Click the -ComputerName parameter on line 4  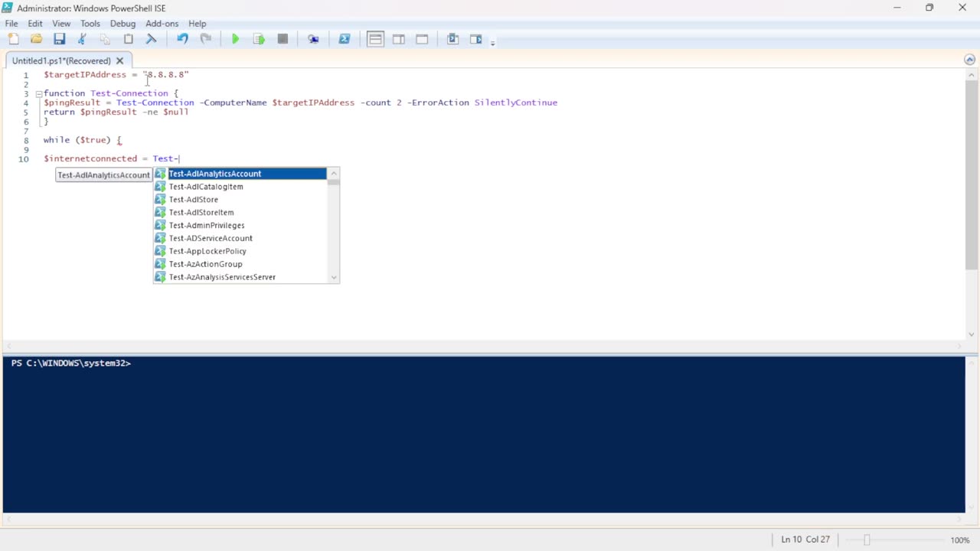[x=233, y=103]
